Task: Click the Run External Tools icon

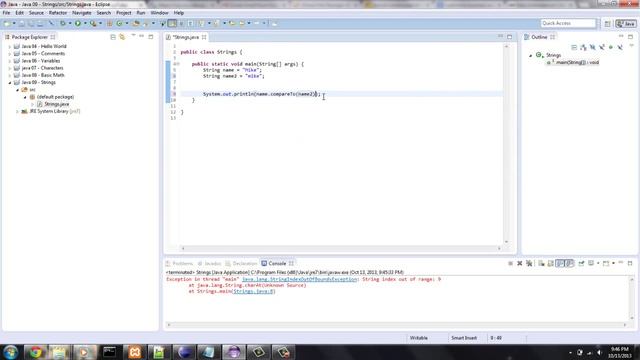Action: [93, 23]
